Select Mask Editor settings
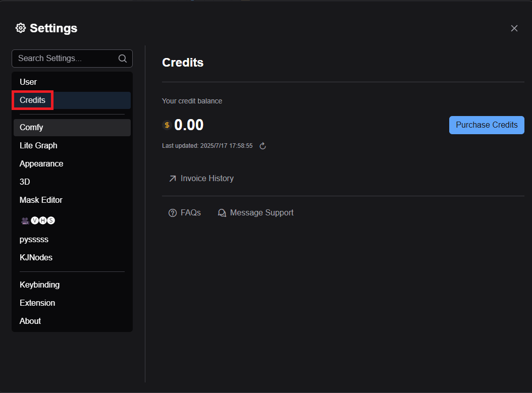The width and height of the screenshot is (532, 393). pos(41,200)
